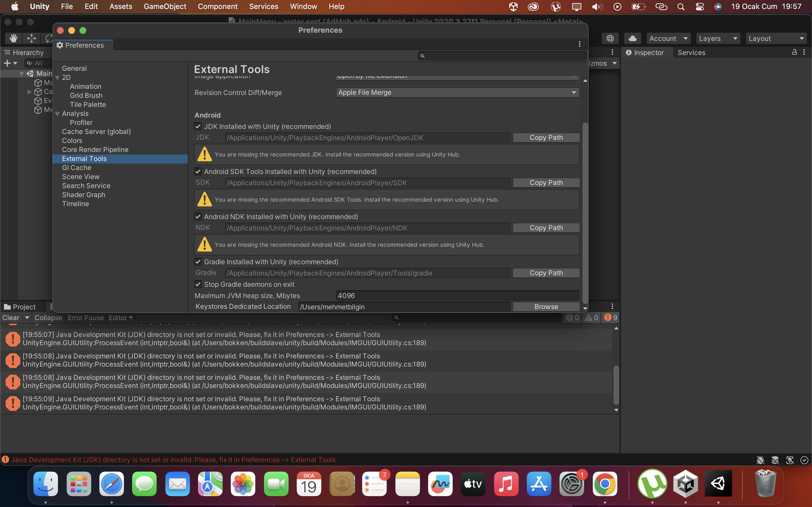Click Maximum JVM heap size field
The width and height of the screenshot is (812, 507).
pos(457,296)
